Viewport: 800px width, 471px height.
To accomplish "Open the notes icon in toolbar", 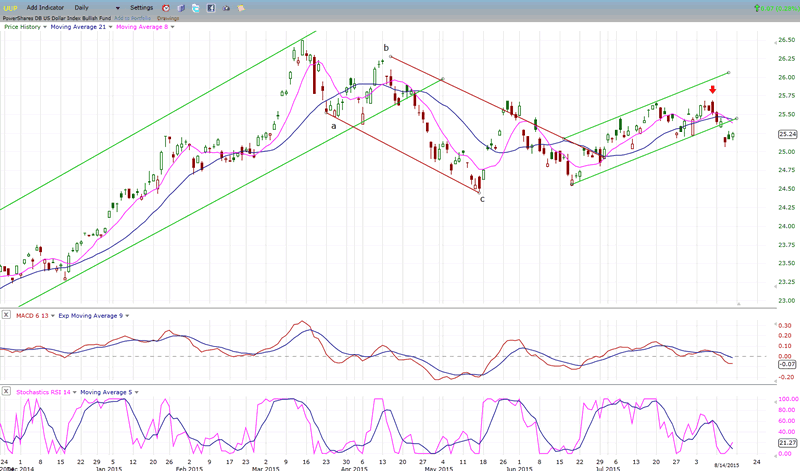I will (x=240, y=8).
